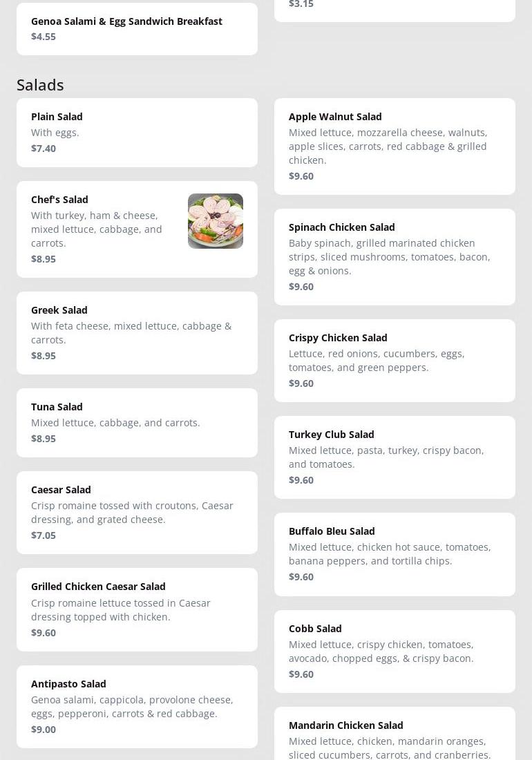
Task: Click the Cobb Salad $9.60 price
Action: click(301, 674)
